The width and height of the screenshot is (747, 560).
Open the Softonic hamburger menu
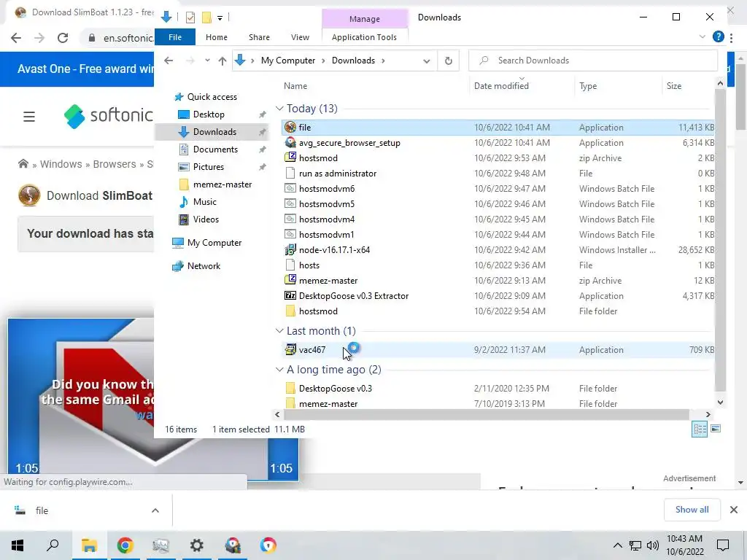coord(29,116)
